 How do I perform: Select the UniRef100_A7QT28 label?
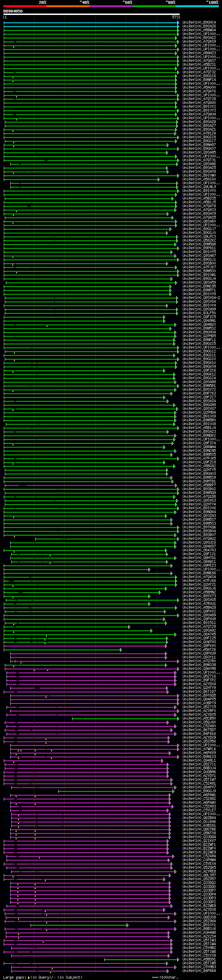click(x=199, y=99)
